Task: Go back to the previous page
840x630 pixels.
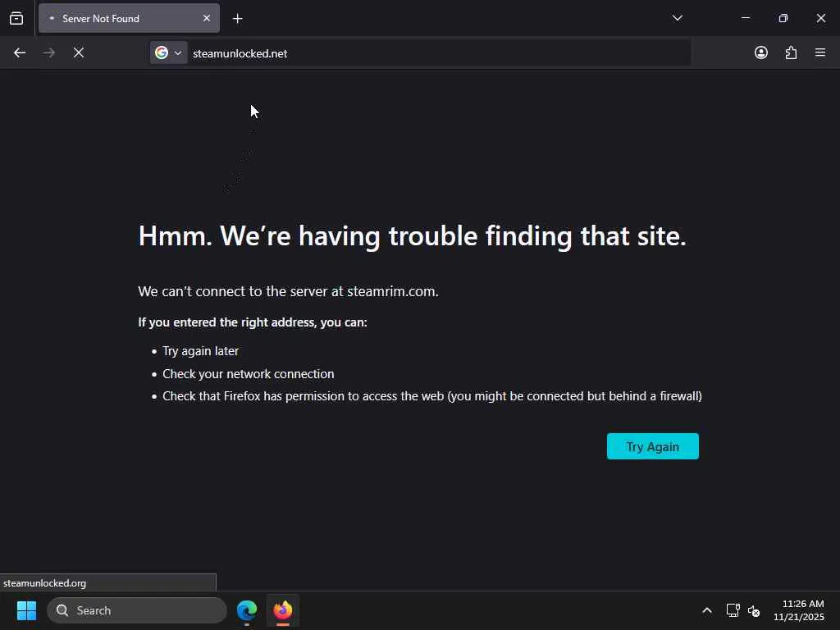Action: (x=20, y=53)
